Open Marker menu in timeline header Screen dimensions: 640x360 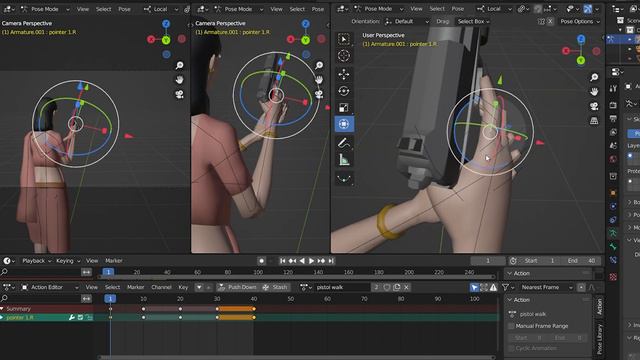(x=114, y=261)
